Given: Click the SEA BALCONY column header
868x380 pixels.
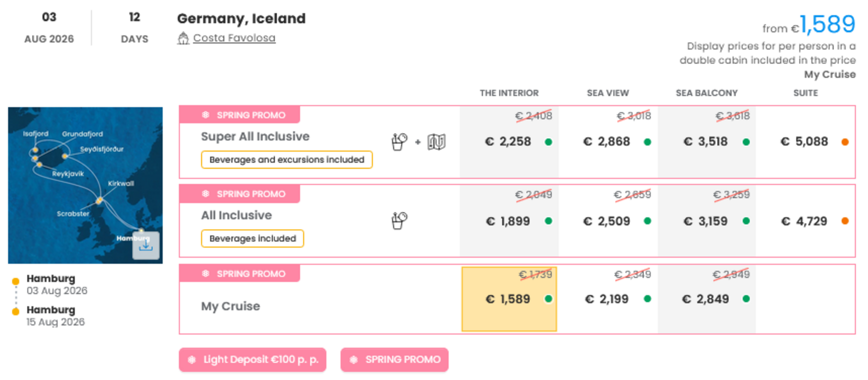Looking at the screenshot, I should click(x=707, y=93).
